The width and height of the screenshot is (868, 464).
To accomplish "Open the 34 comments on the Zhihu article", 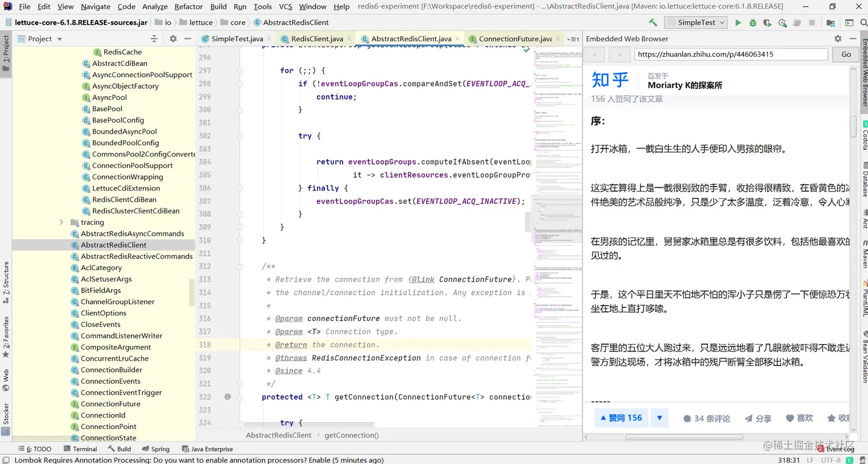I will point(707,418).
